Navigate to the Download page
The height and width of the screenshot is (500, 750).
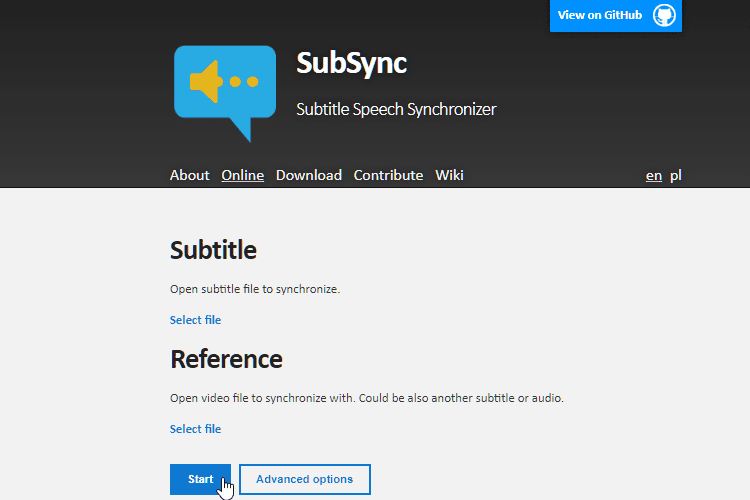pyautogui.click(x=309, y=175)
